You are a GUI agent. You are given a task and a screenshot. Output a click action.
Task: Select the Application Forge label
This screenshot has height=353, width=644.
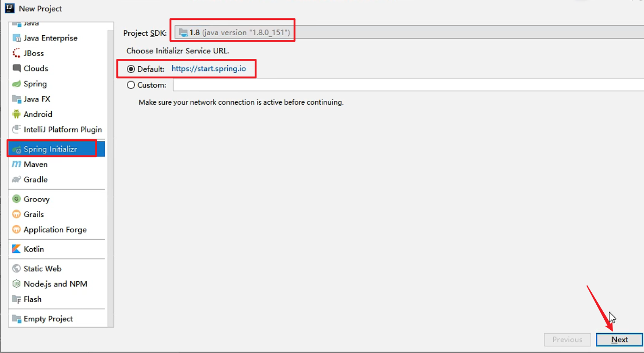coord(55,230)
